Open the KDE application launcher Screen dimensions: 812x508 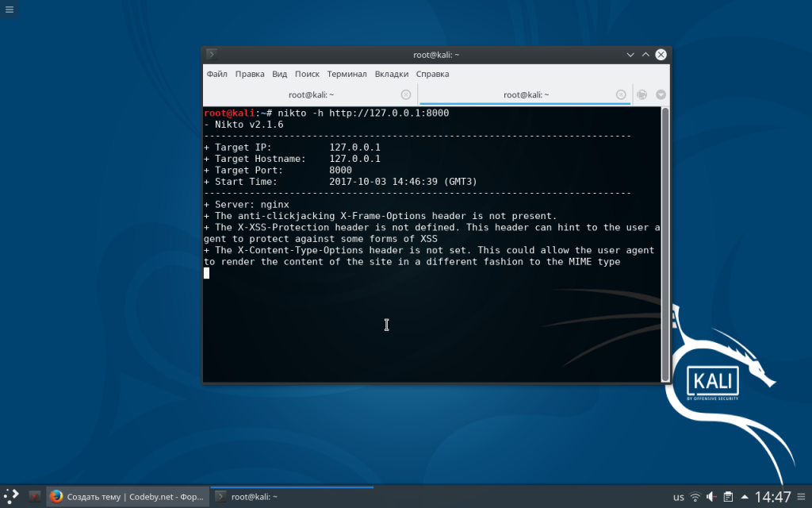(x=12, y=496)
